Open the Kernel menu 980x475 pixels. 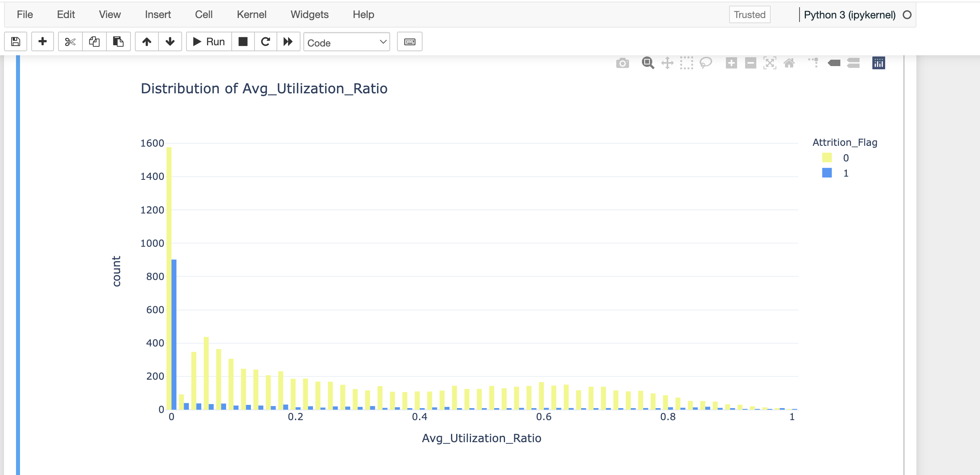252,14
